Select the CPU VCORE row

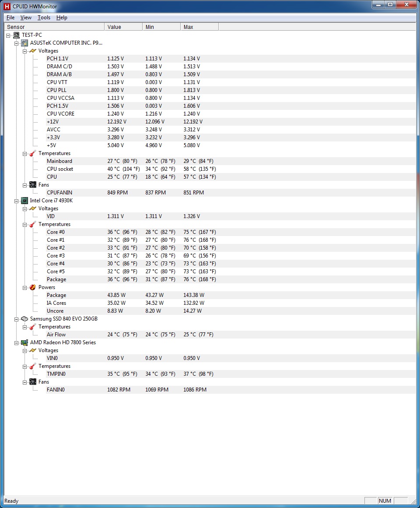coord(231,114)
